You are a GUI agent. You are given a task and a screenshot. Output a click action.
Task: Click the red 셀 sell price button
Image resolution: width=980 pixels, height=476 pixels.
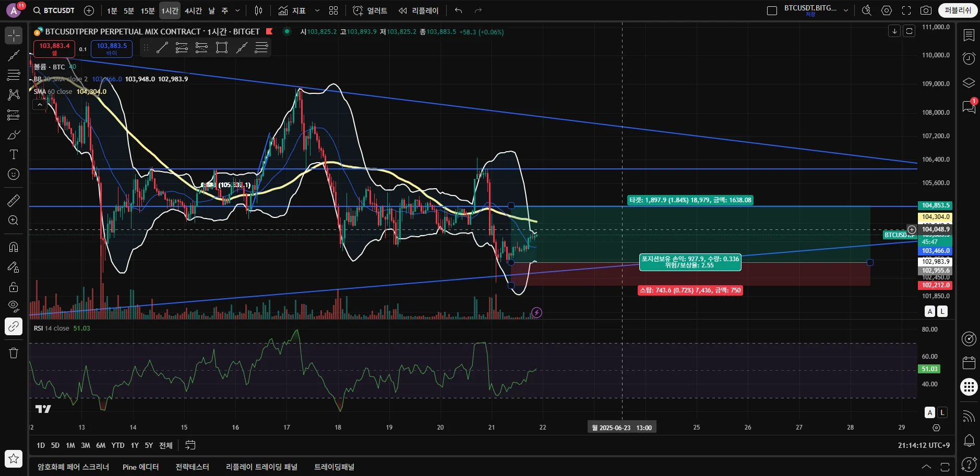pos(54,49)
